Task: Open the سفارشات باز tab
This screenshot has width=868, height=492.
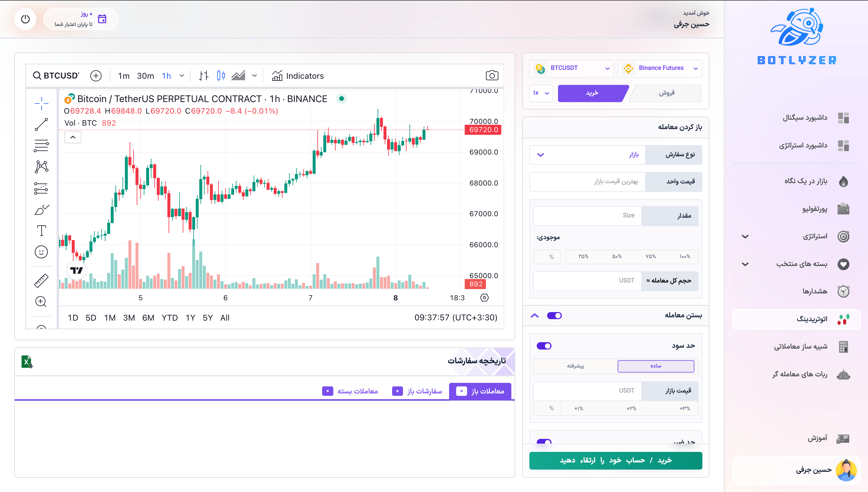Action: click(x=417, y=391)
